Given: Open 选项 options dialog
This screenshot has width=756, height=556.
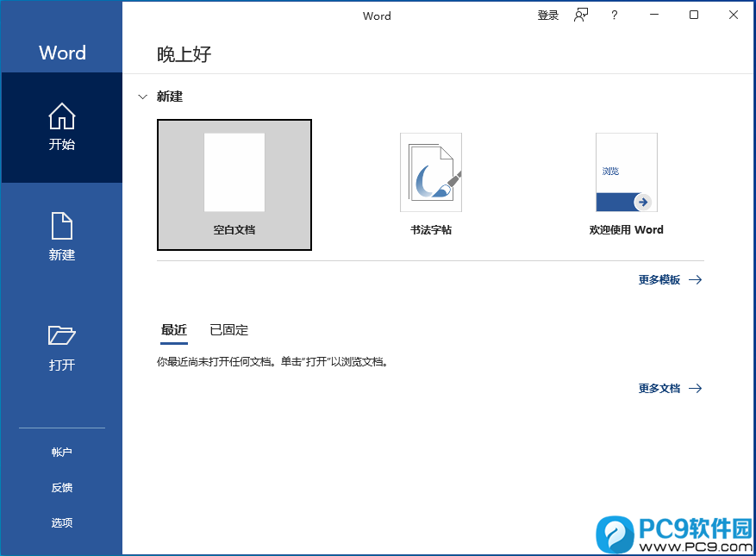Looking at the screenshot, I should point(62,522).
